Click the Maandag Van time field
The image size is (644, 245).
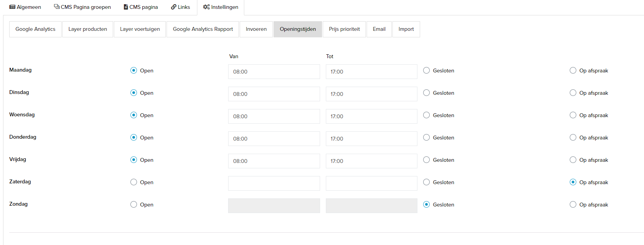click(x=274, y=72)
